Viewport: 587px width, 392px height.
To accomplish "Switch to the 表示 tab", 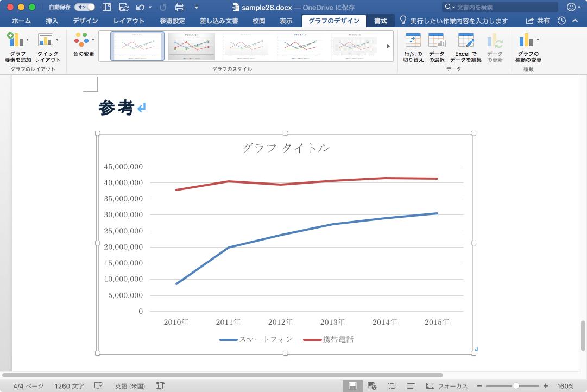I will pyautogui.click(x=286, y=21).
